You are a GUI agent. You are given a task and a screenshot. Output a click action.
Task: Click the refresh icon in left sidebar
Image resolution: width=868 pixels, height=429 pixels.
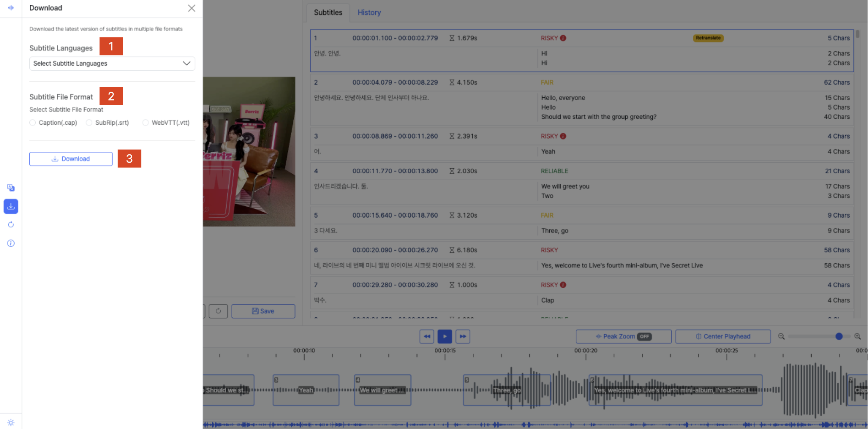(x=11, y=225)
